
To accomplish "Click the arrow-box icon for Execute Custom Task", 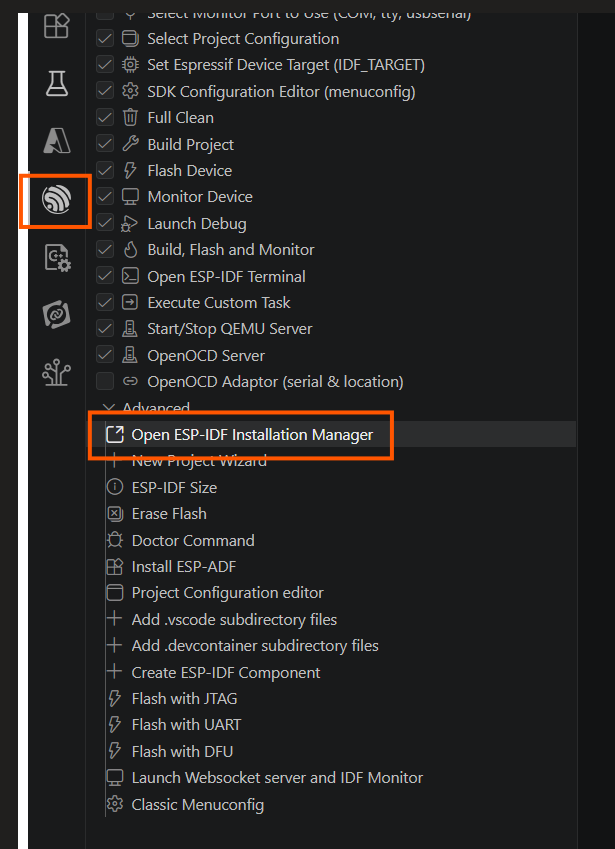I will [x=130, y=302].
